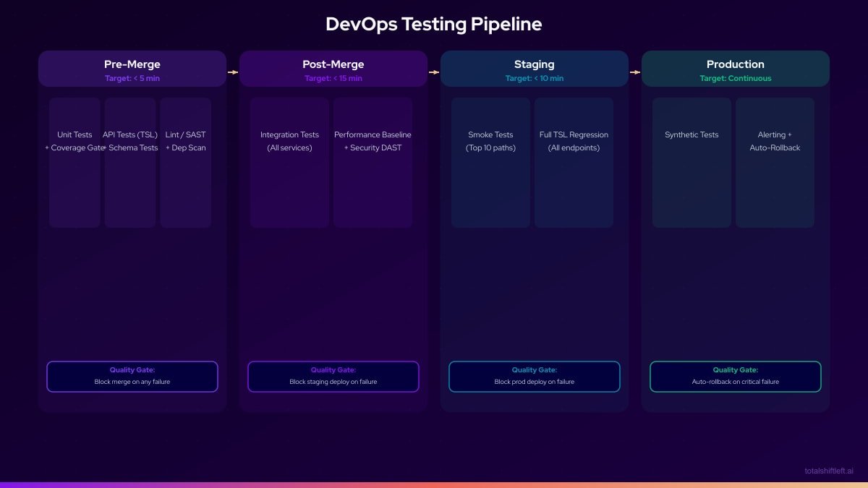The width and height of the screenshot is (868, 488).
Task: Click the arrow between Staging and Production
Action: 634,72
